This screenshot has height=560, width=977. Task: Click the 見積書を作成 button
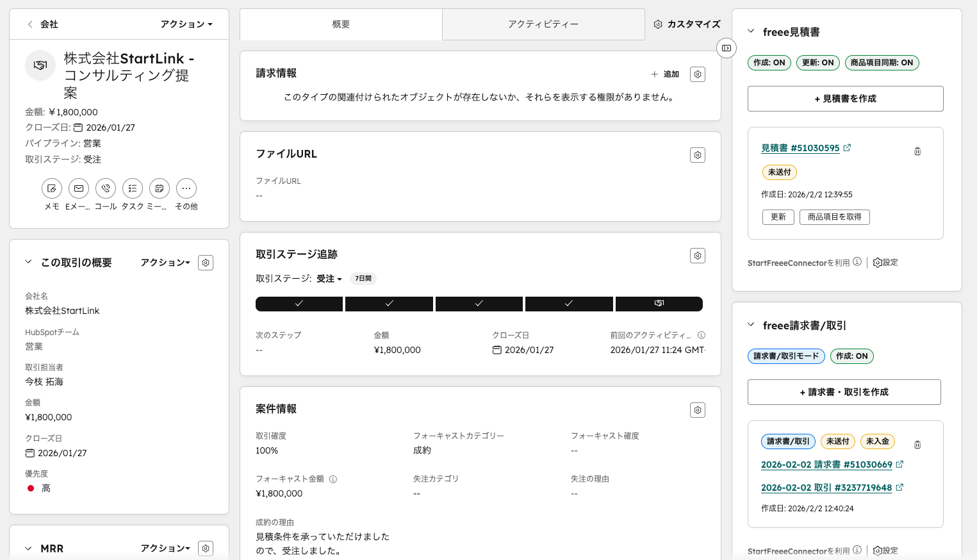(x=846, y=99)
